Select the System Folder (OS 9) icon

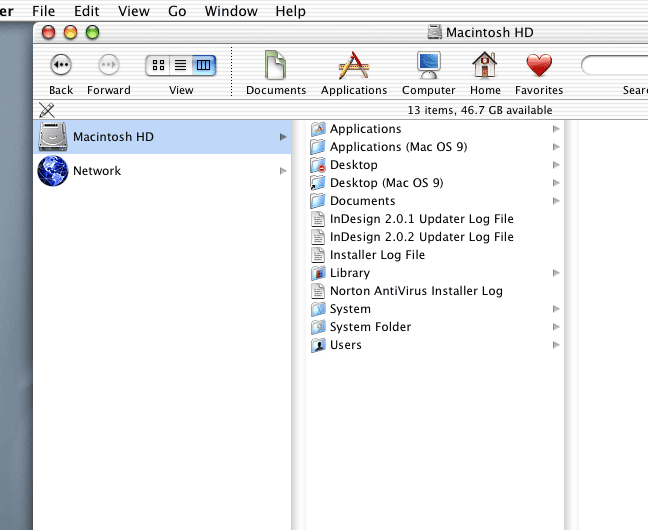click(318, 327)
